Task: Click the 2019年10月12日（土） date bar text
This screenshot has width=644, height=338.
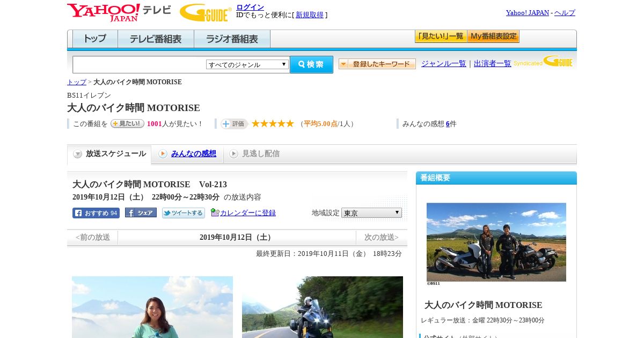Action: [x=237, y=237]
